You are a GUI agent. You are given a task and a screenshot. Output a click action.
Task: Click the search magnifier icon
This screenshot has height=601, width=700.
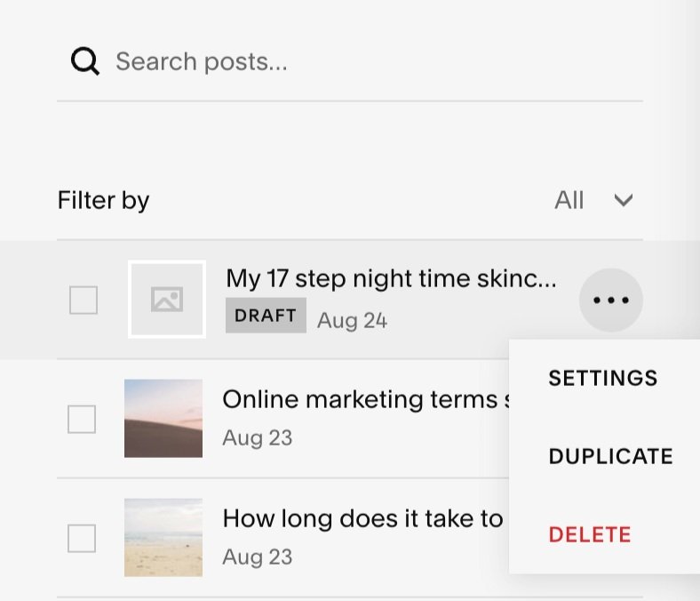tap(84, 60)
